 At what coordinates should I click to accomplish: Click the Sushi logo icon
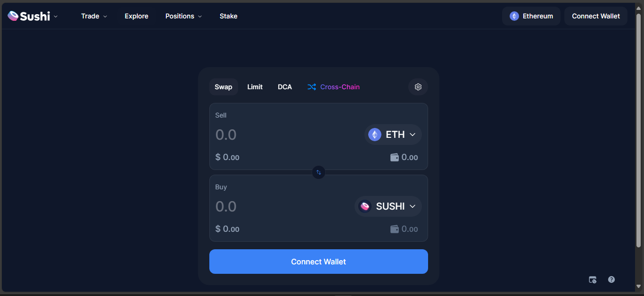[x=13, y=16]
